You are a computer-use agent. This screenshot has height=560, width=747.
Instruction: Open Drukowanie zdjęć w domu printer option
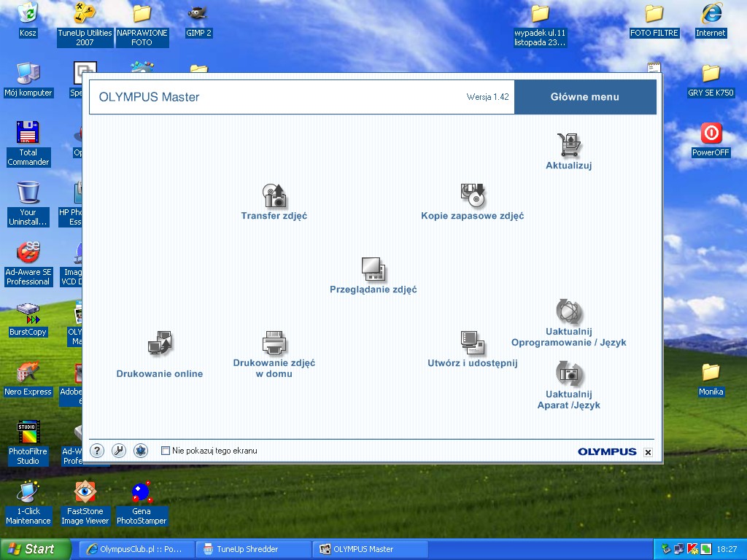click(274, 355)
